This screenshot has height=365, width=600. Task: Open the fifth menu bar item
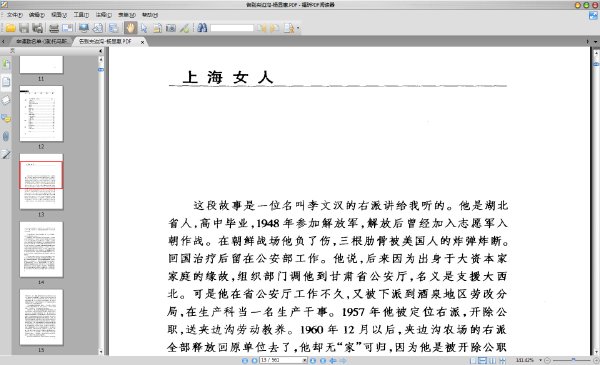(104, 15)
